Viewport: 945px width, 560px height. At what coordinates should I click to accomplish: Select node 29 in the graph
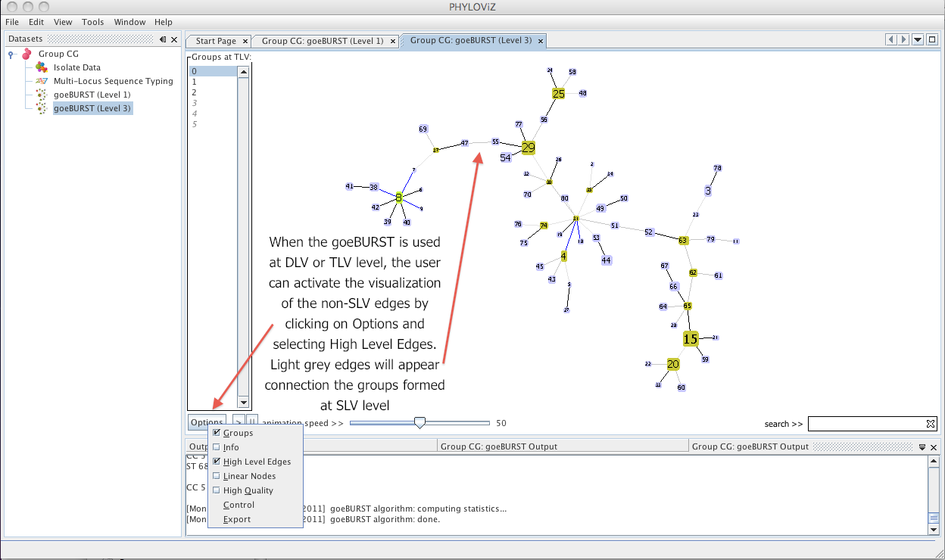tap(529, 148)
